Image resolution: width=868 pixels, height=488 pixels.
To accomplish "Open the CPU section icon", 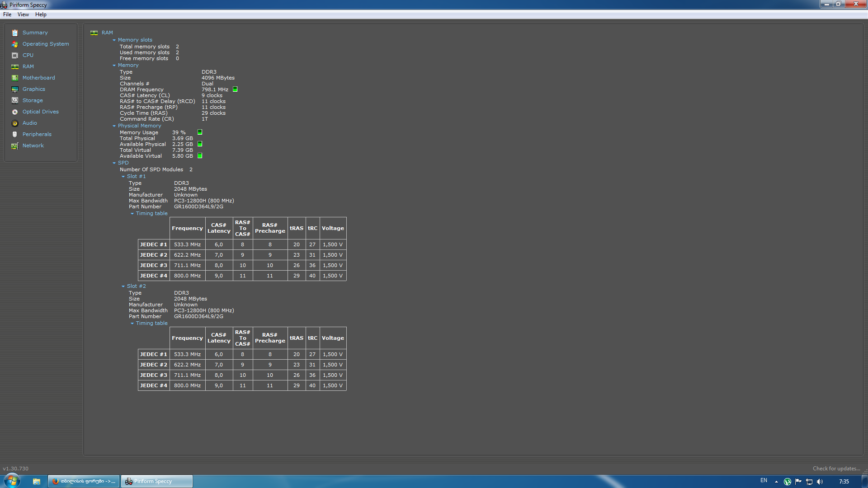I will point(15,55).
